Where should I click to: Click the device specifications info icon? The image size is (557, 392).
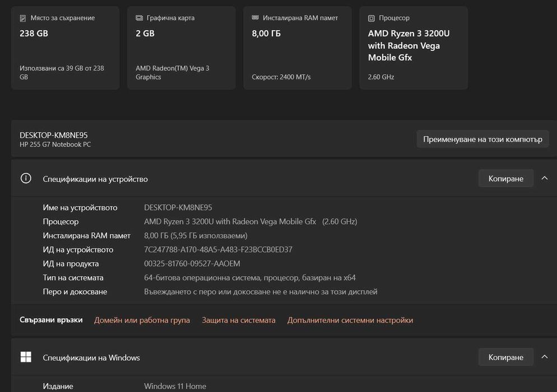tap(26, 178)
